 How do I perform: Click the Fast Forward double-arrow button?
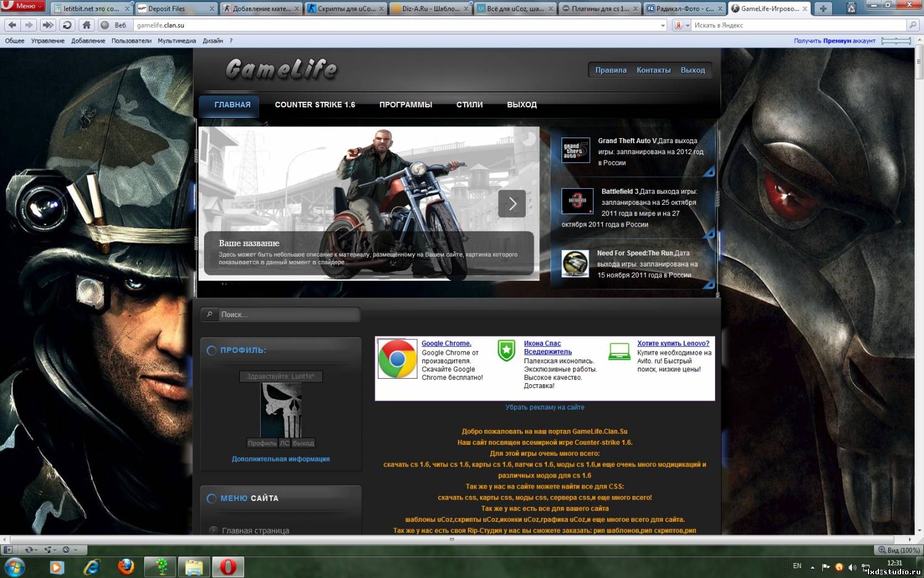[x=48, y=25]
